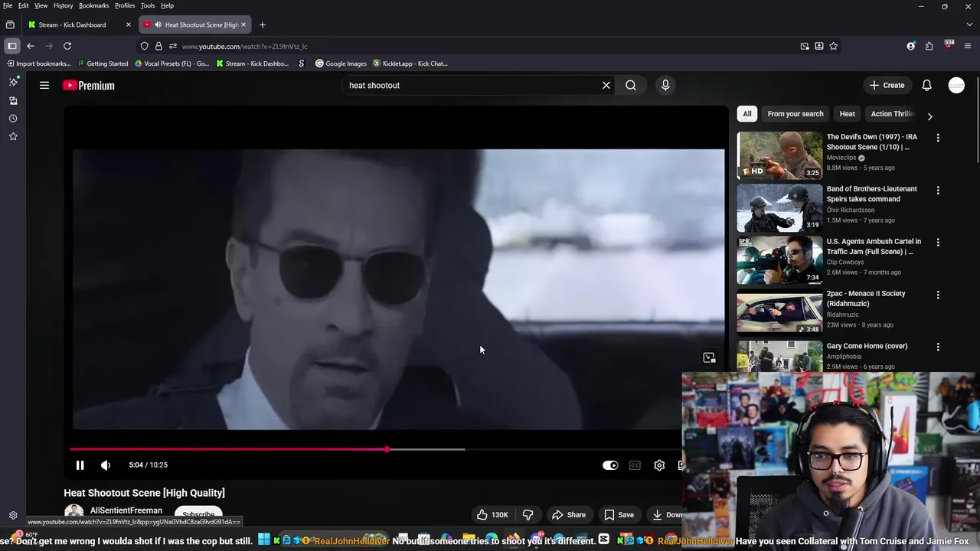The width and height of the screenshot is (980, 551).
Task: Open more options for Gary Come Home video
Action: pyautogui.click(x=938, y=347)
